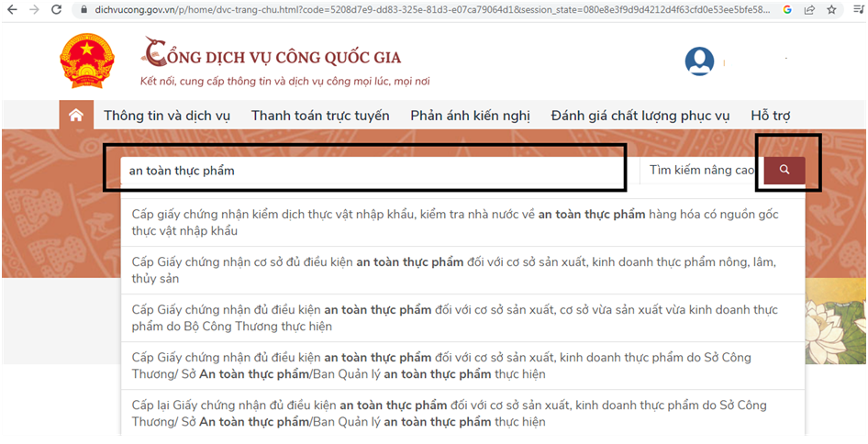Open the media playlist control icon
This screenshot has height=444, width=868.
(x=858, y=9)
